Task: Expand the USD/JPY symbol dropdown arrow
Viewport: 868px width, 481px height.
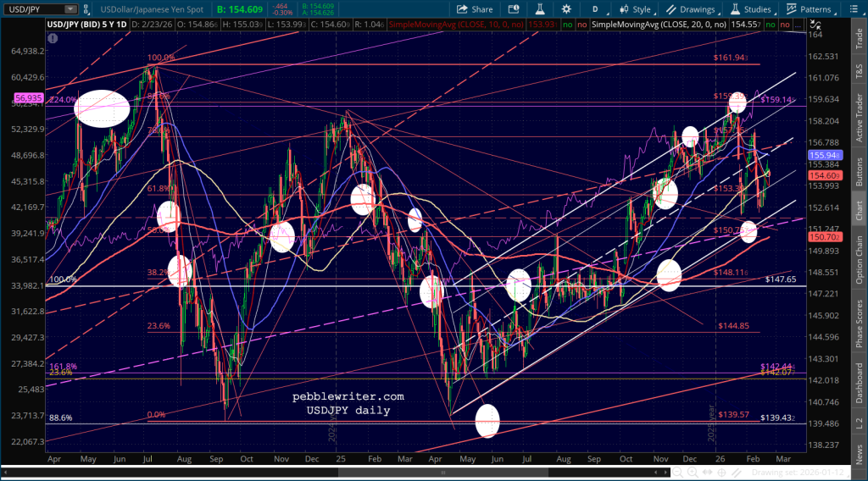Action: (x=70, y=9)
